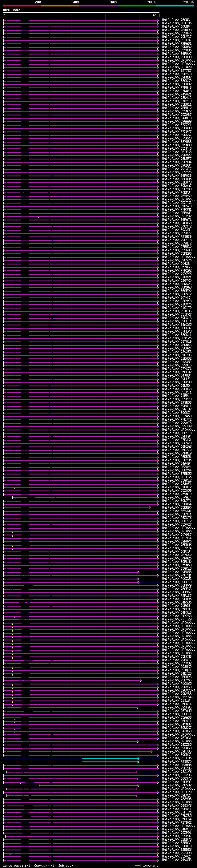
Task: Select hit label UniRef100_Q13164-3
Action: 179,697
